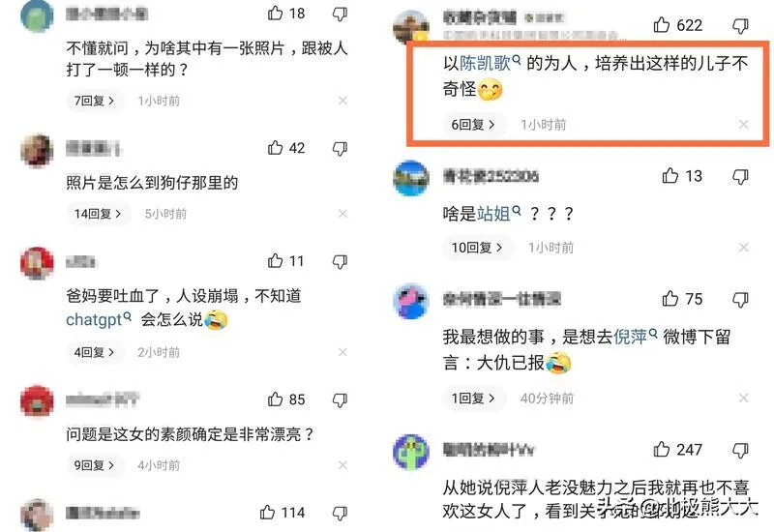
Task: Like the comment with 42 likes
Action: click(275, 148)
